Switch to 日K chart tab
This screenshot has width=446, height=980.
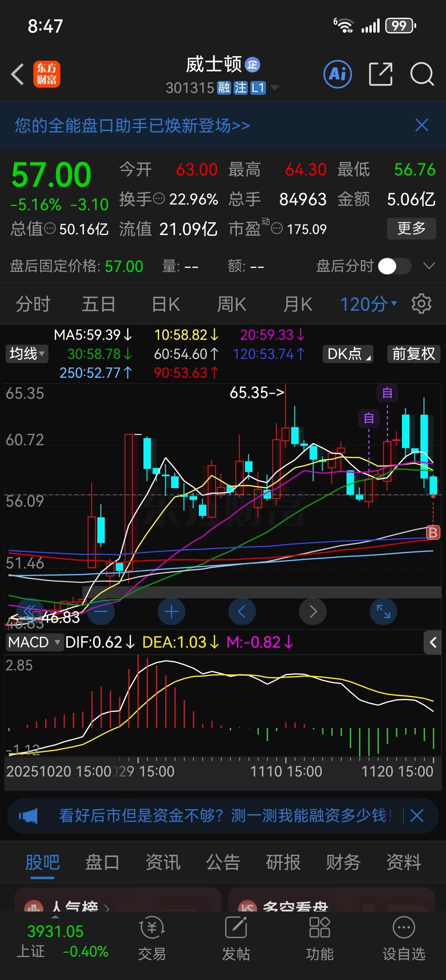tap(165, 304)
